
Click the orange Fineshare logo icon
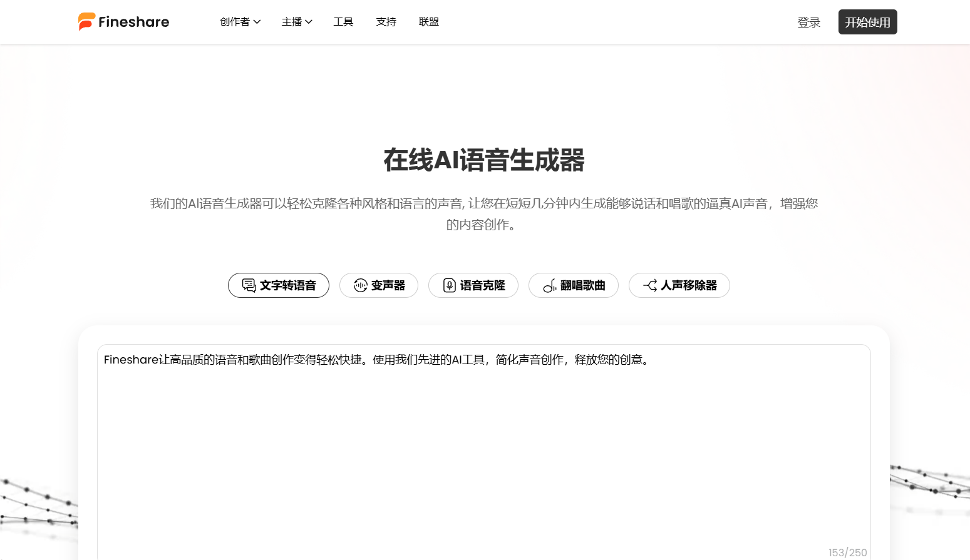pos(86,22)
